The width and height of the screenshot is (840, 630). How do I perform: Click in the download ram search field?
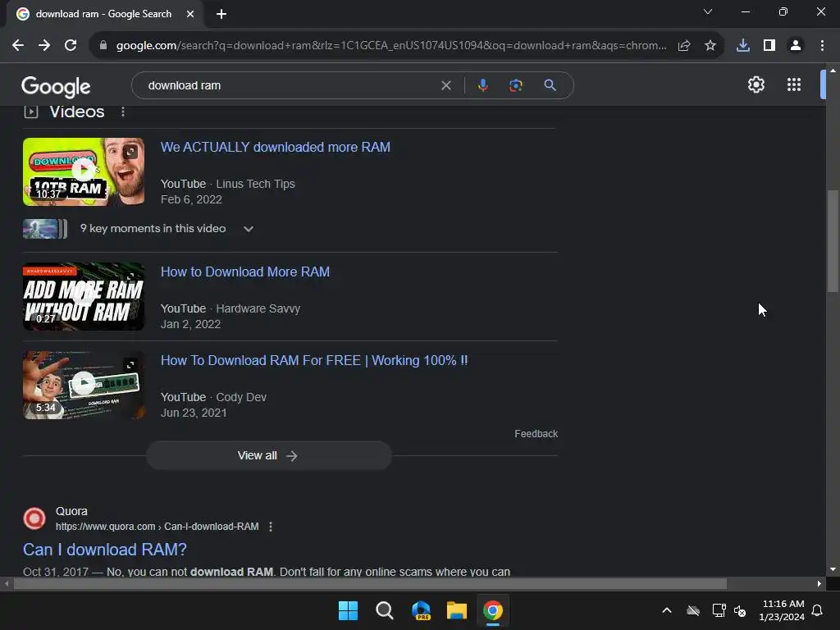pyautogui.click(x=290, y=85)
